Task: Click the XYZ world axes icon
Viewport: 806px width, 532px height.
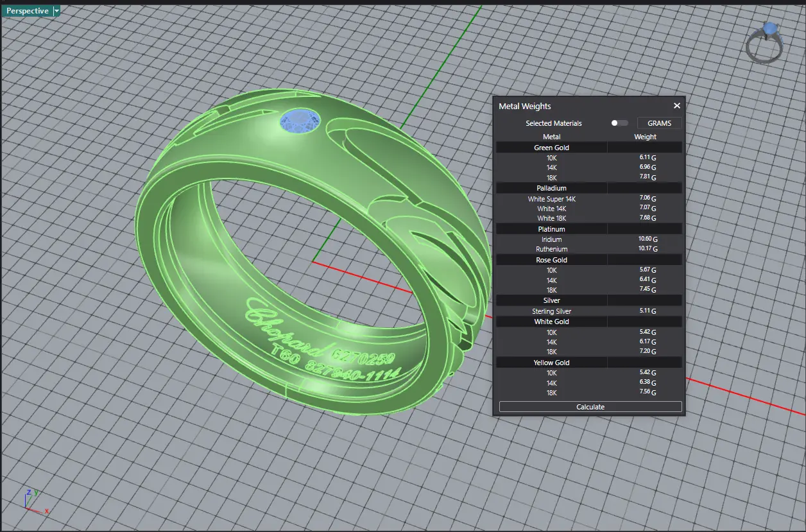Action: click(x=35, y=501)
